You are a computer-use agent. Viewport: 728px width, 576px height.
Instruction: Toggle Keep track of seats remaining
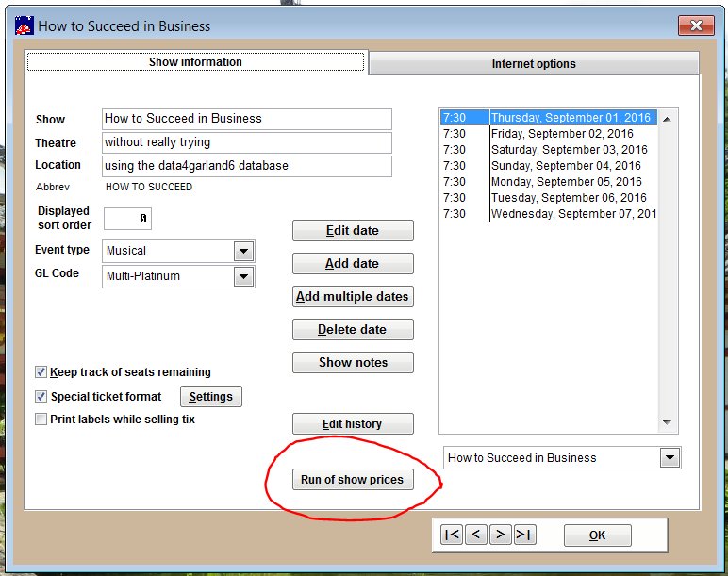pyautogui.click(x=41, y=371)
